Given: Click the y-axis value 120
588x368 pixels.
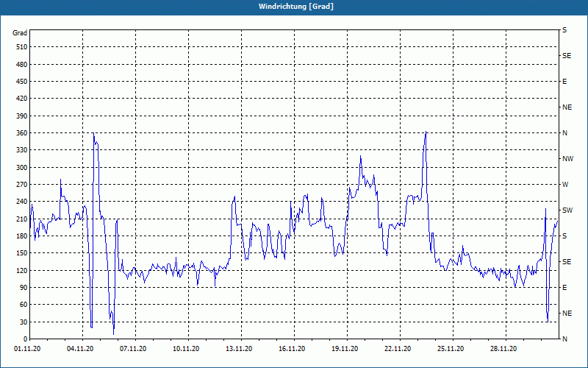Looking at the screenshot, I should 22,270.
